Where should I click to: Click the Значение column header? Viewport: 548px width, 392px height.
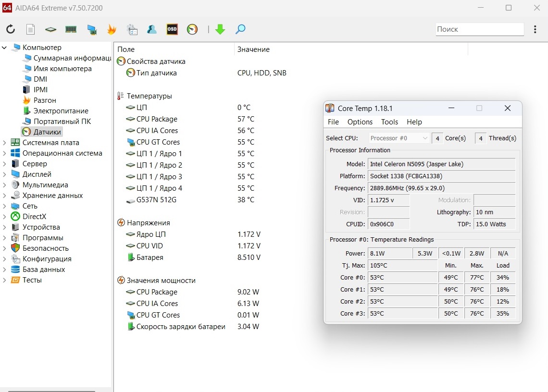click(x=253, y=49)
